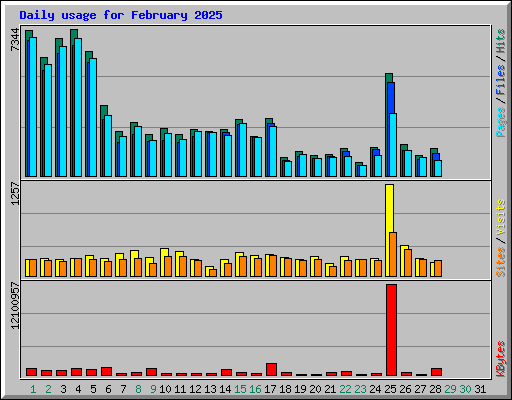Viewport: 512px width, 400px height.
Task: Click day 6 on the x-axis
Action: pos(108,389)
